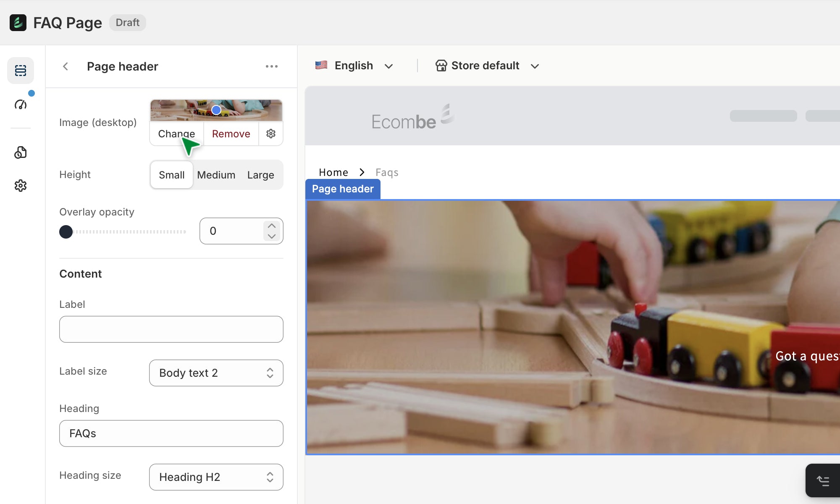
Task: Open the settings gear in left sidebar
Action: tap(21, 186)
